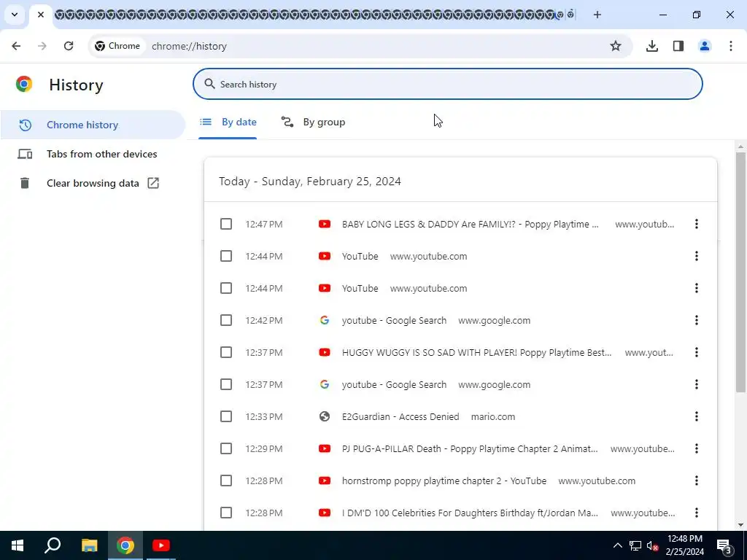The height and width of the screenshot is (560, 747).
Task: Open actions menu for 12:37 PM Google Search
Action: click(x=697, y=384)
